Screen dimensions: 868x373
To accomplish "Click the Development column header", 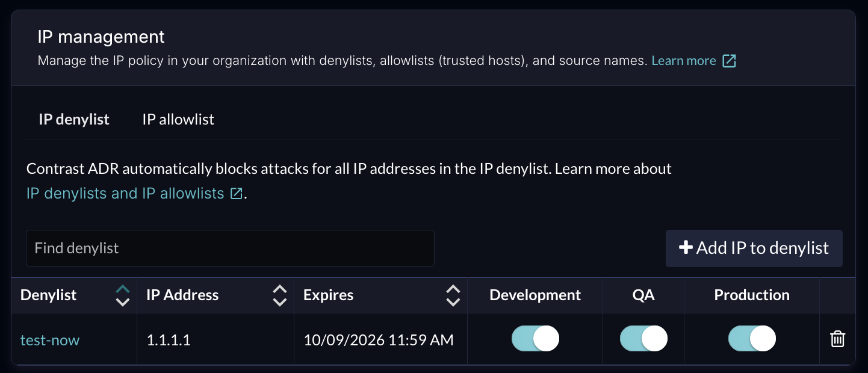I will [535, 295].
